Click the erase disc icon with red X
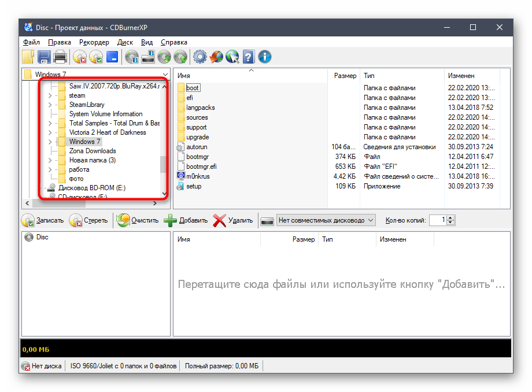 coord(80,57)
